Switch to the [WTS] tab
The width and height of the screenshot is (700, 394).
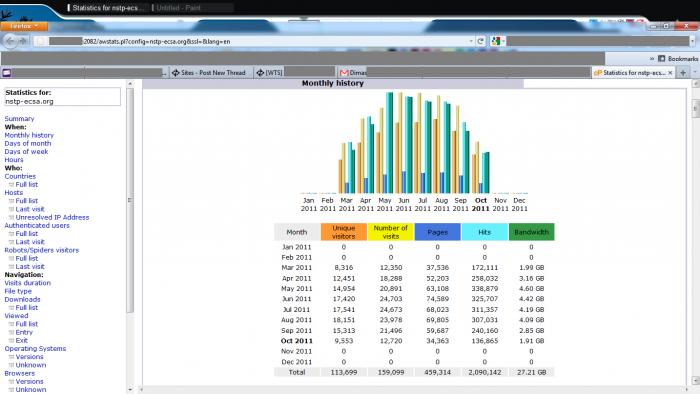[x=295, y=72]
